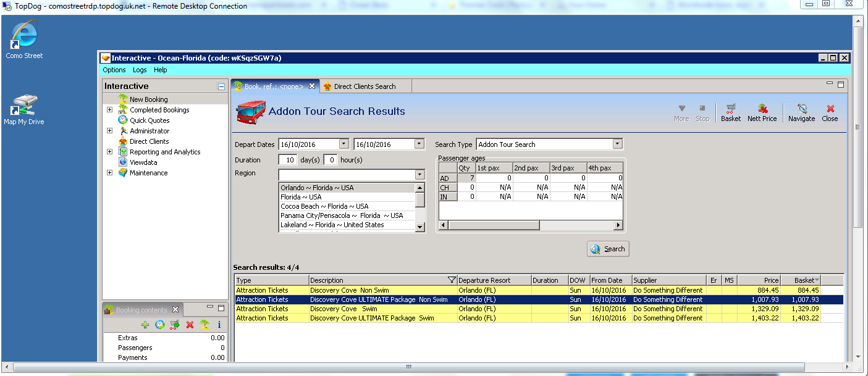Click the green plus icon in Booking contents
868x376 pixels.
pos(145,325)
